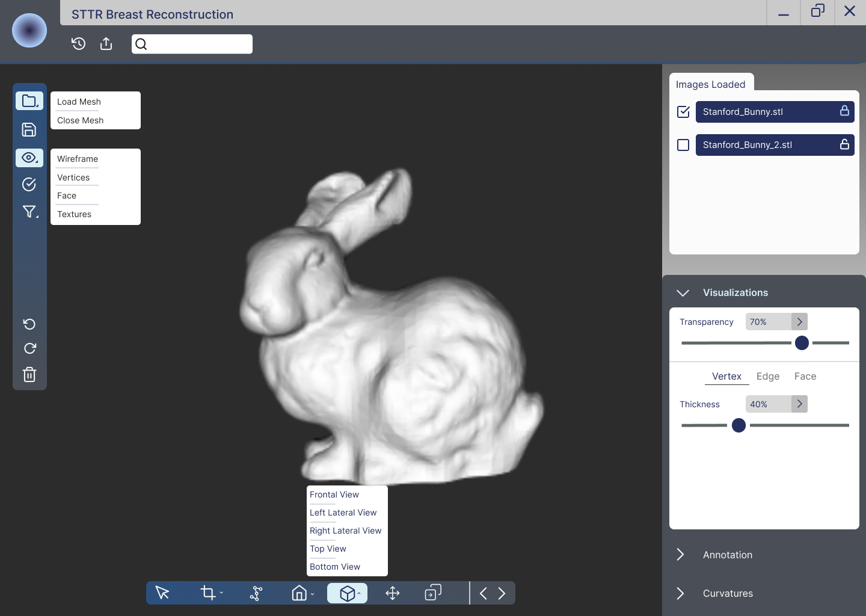Image resolution: width=866 pixels, height=616 pixels.
Task: Click the circular app logo
Action: [29, 30]
